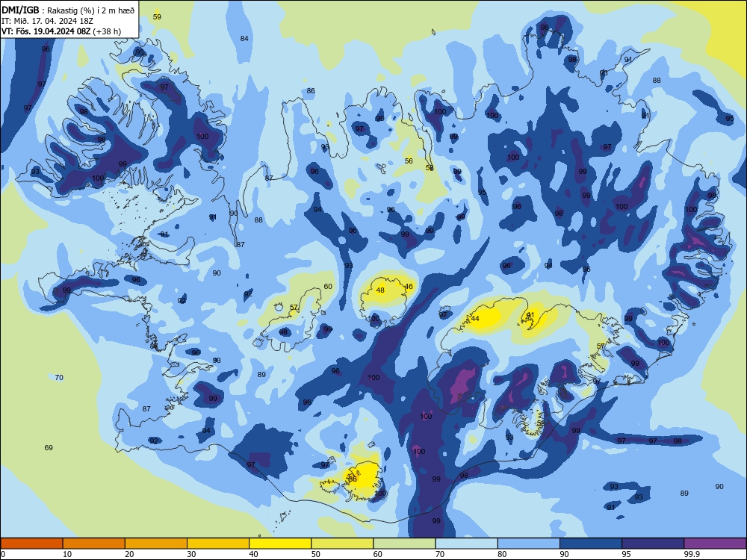Click the map value '48'
Image resolution: width=747 pixels, height=560 pixels.
click(x=380, y=290)
